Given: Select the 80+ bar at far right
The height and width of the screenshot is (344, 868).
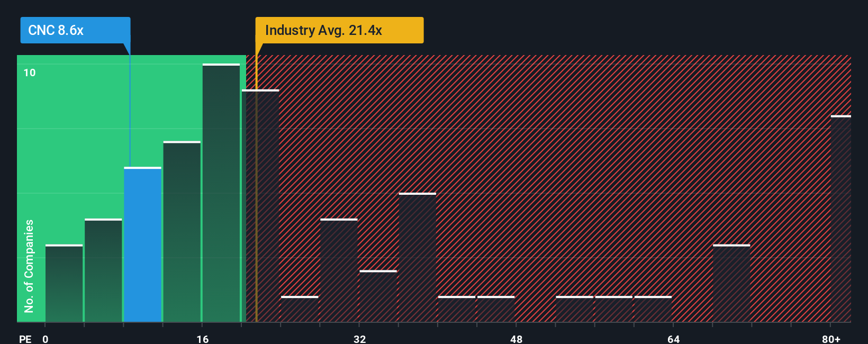Looking at the screenshot, I should coord(841,219).
